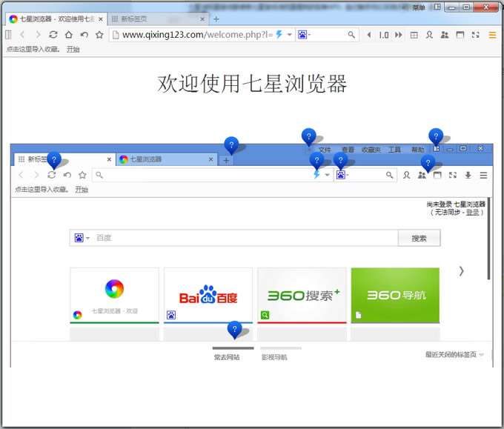504x429 pixels.
Task: Open the 360导航 green thumbnail tile
Action: click(394, 296)
